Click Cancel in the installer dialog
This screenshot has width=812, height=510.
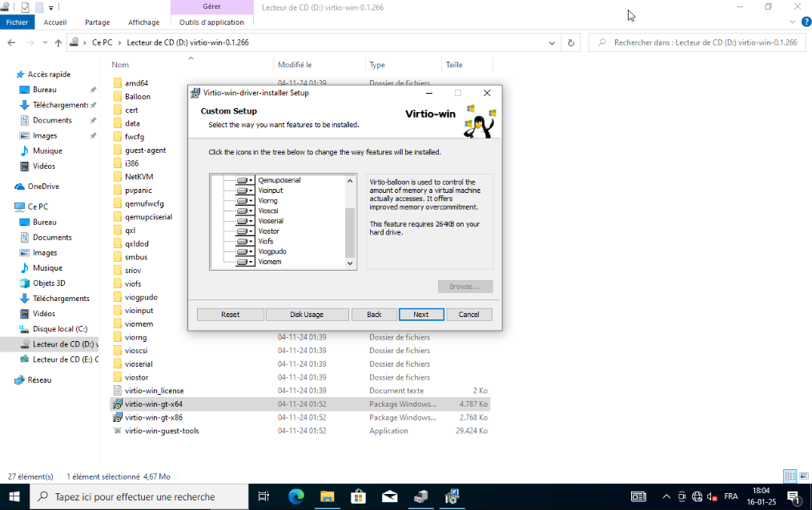(x=468, y=315)
